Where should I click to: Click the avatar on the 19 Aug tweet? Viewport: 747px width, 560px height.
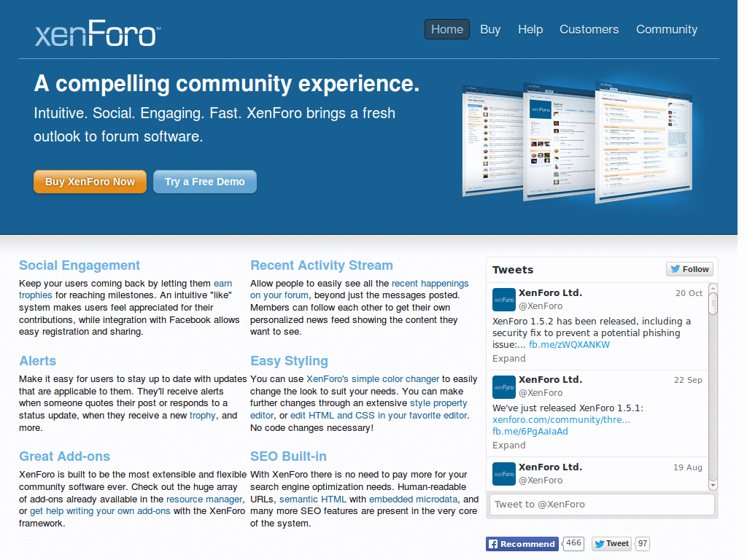click(x=503, y=474)
